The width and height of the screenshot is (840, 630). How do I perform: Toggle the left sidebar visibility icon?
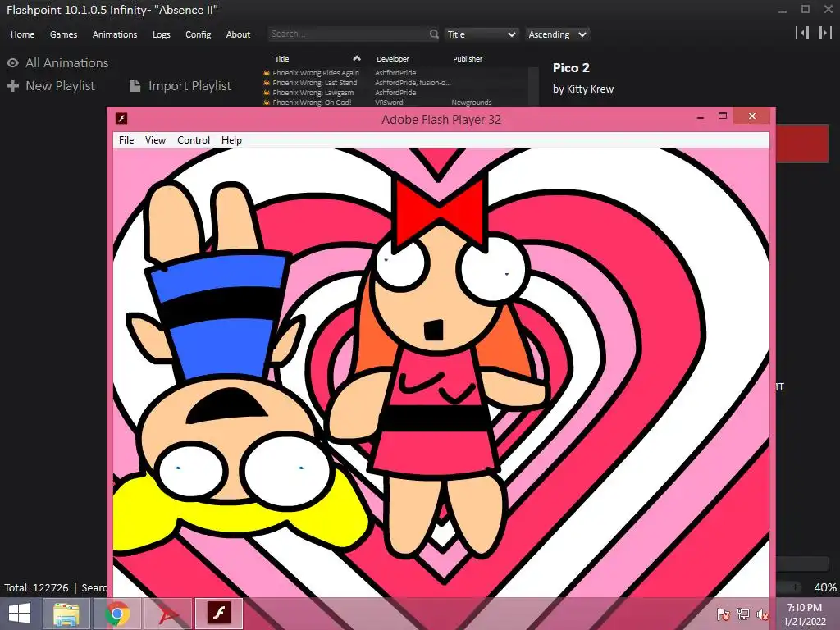click(802, 33)
